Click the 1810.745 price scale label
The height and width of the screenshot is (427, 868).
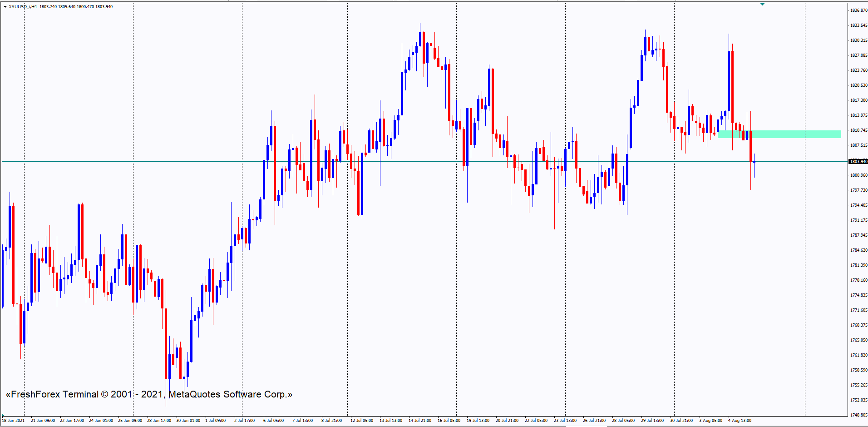[858, 130]
